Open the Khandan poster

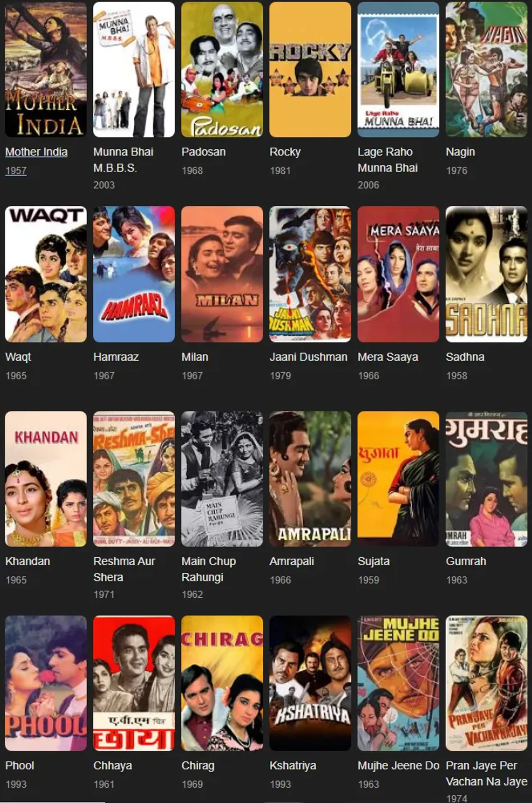coord(46,479)
